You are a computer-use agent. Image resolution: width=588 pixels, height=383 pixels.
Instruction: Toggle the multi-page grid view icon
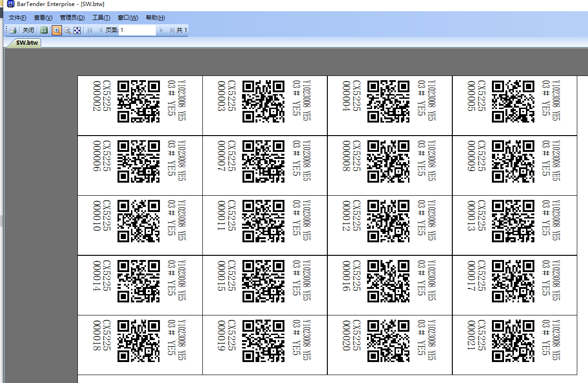point(44,30)
